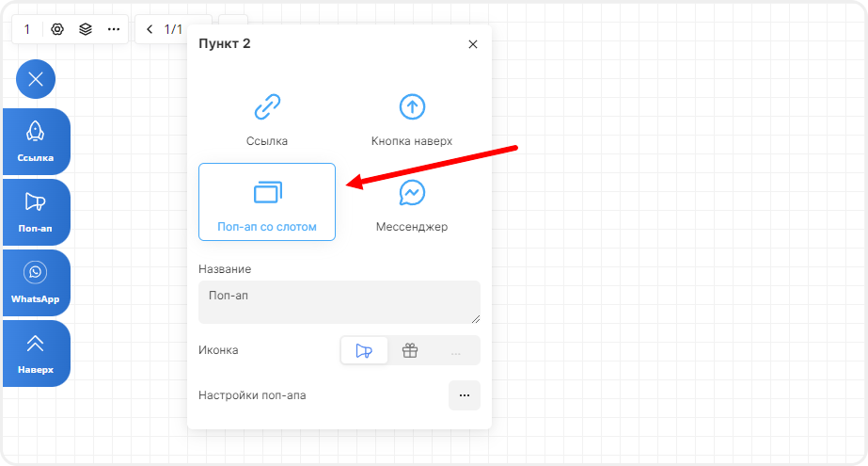
Task: Pick the megaphone icon option
Action: (x=364, y=350)
